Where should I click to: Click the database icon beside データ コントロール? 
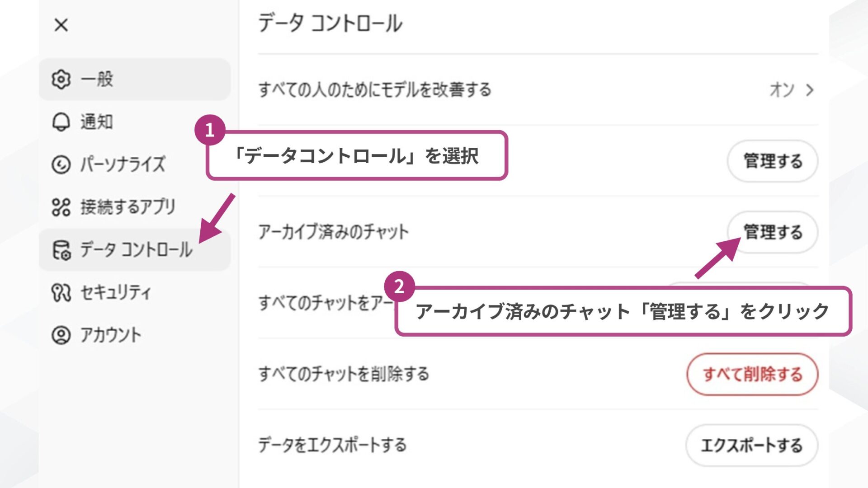point(62,250)
